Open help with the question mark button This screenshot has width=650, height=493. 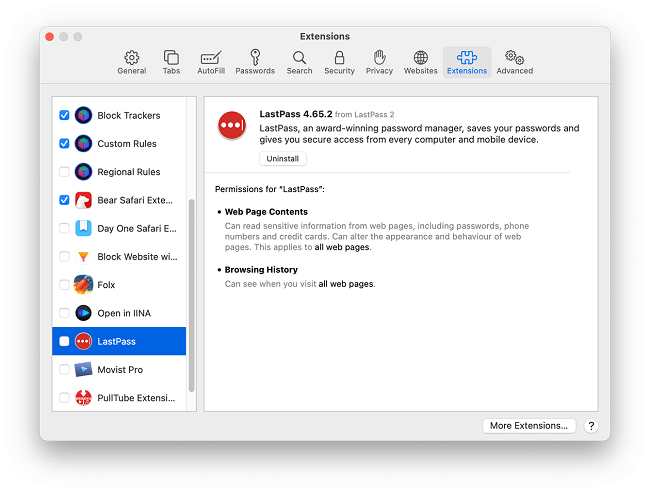[x=591, y=426]
